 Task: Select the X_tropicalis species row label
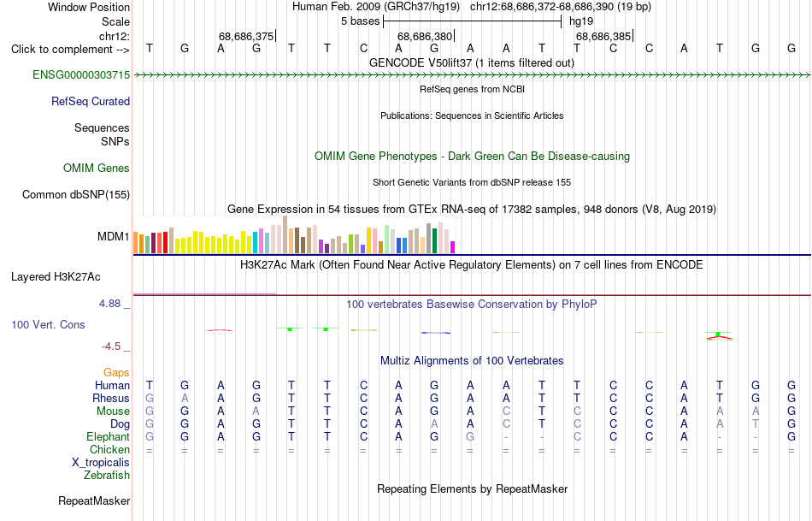[101, 463]
